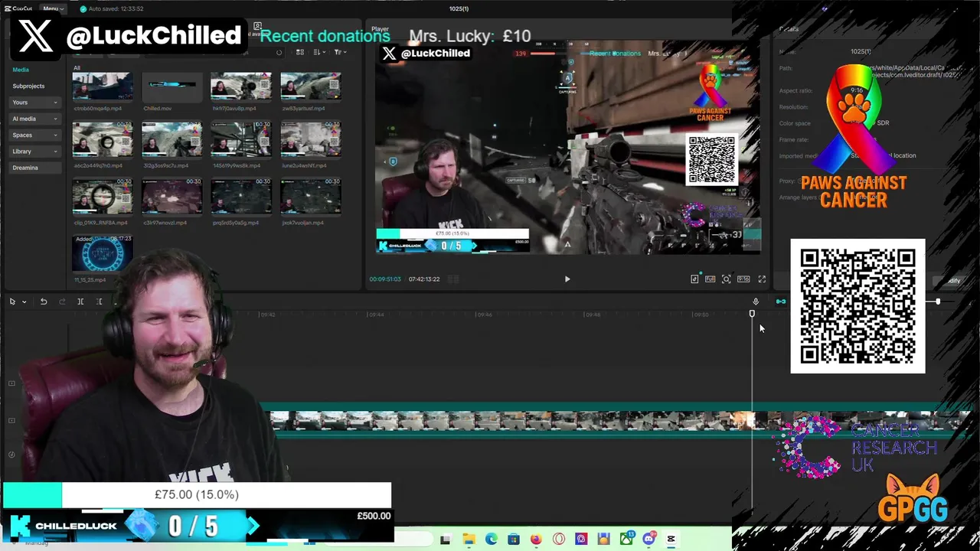
Task: Expand the AI media section
Action: coord(35,119)
